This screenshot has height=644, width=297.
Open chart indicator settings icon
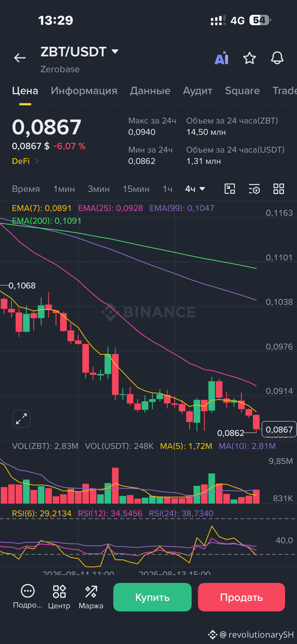coord(254,189)
